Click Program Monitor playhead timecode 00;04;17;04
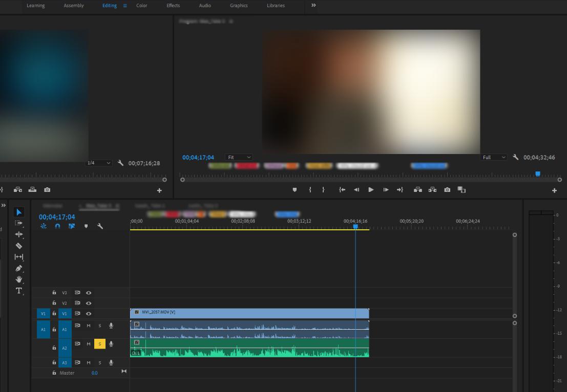This screenshot has width=567, height=392. [x=198, y=158]
